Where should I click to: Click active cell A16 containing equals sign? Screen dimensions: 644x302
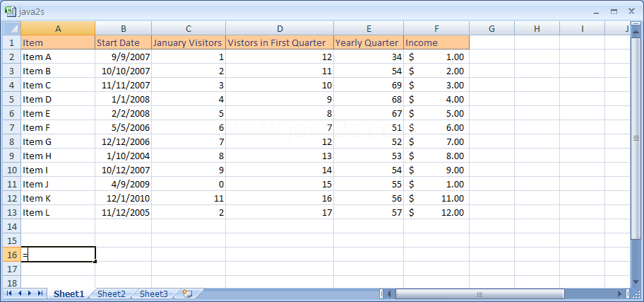58,255
